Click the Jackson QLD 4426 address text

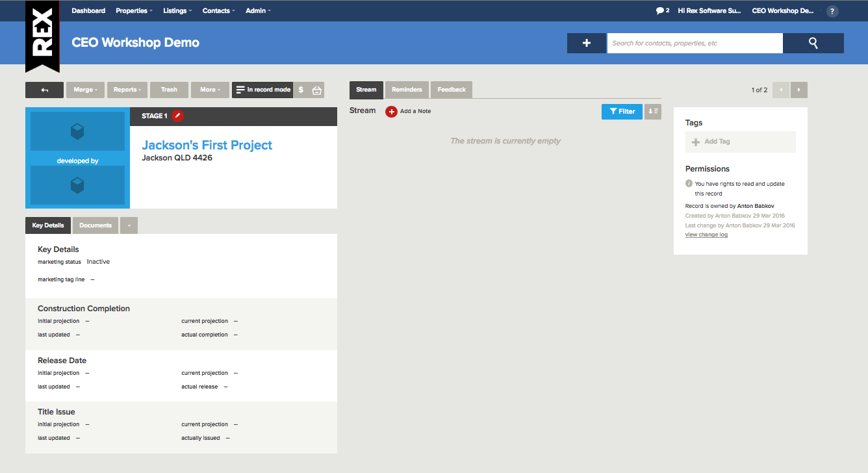(177, 158)
